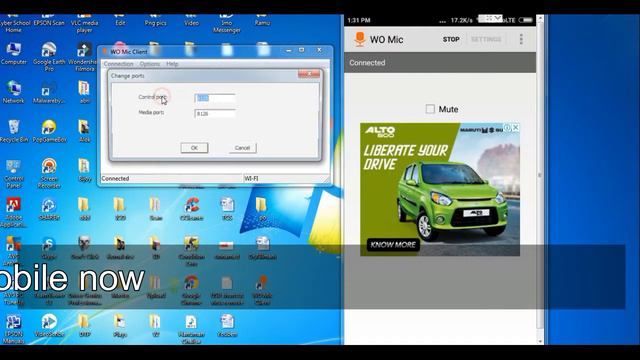Click the WO Mic microphone logo on phone

pyautogui.click(x=360, y=39)
